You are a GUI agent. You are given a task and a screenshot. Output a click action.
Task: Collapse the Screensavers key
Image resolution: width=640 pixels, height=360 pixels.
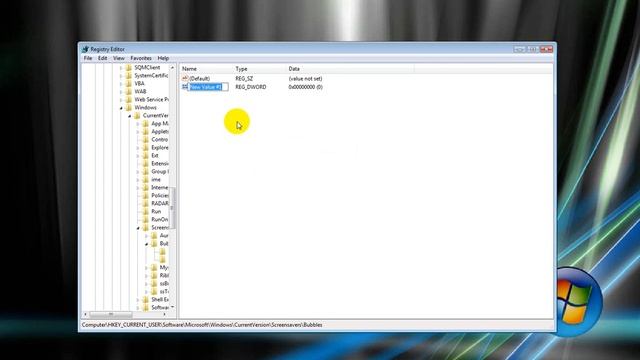(x=138, y=228)
